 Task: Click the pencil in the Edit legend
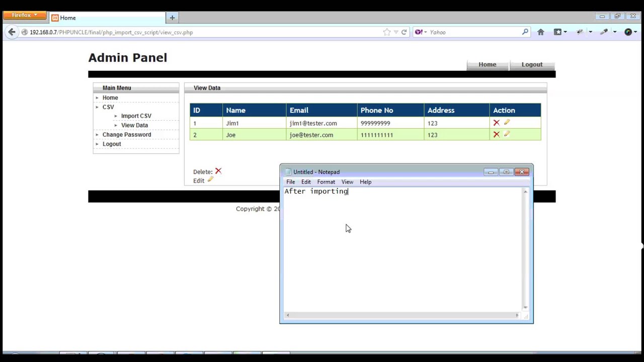pyautogui.click(x=210, y=179)
